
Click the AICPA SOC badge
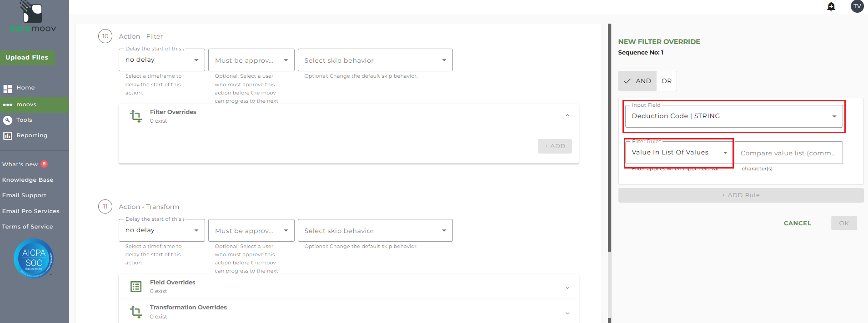[34, 258]
